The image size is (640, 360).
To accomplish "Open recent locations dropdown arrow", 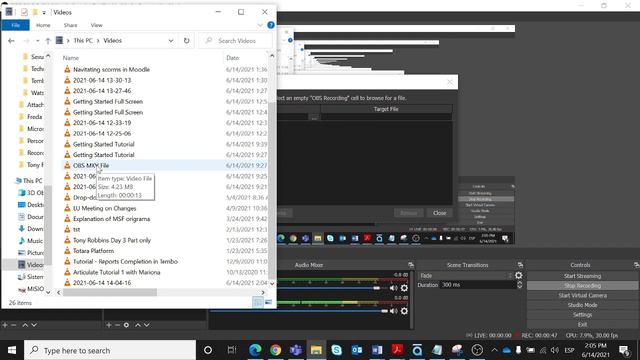I will tap(38, 41).
